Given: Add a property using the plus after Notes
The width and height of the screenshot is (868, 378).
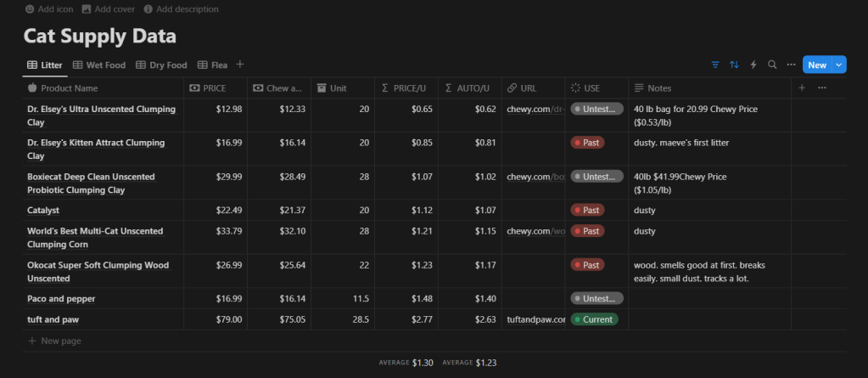Looking at the screenshot, I should click(x=802, y=87).
